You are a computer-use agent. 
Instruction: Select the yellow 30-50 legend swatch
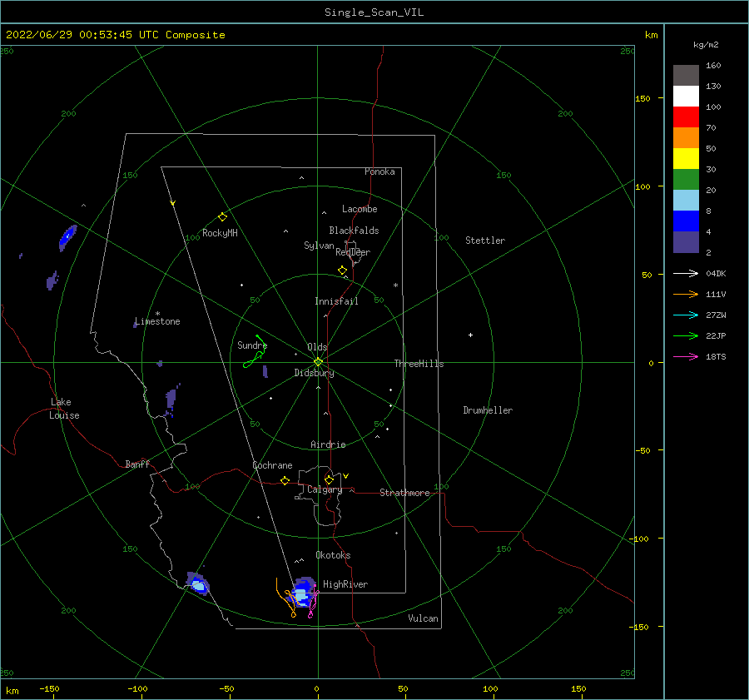tap(686, 159)
